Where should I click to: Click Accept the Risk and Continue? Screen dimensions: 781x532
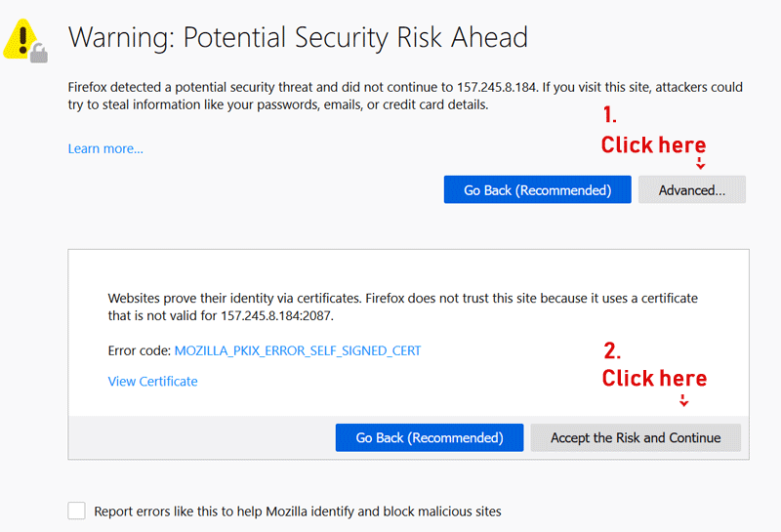pyautogui.click(x=636, y=437)
